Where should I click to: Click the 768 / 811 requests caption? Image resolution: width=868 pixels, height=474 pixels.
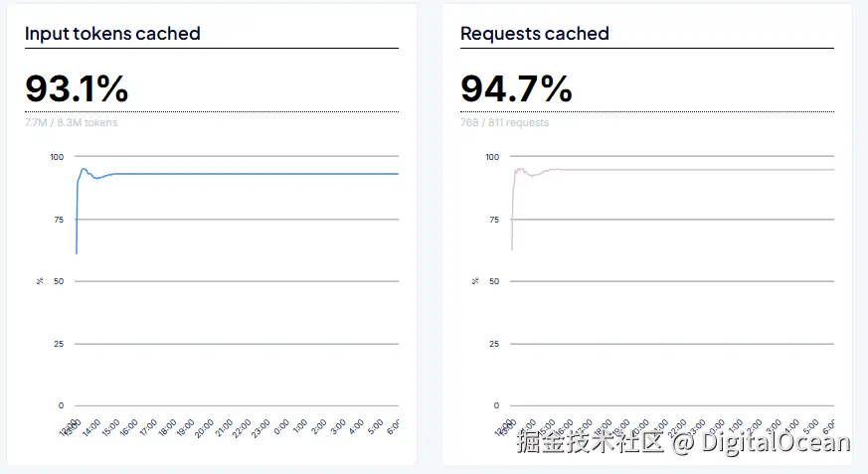(504, 123)
